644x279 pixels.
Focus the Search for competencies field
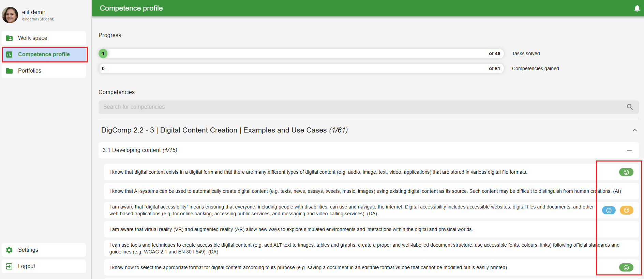pyautogui.click(x=361, y=107)
